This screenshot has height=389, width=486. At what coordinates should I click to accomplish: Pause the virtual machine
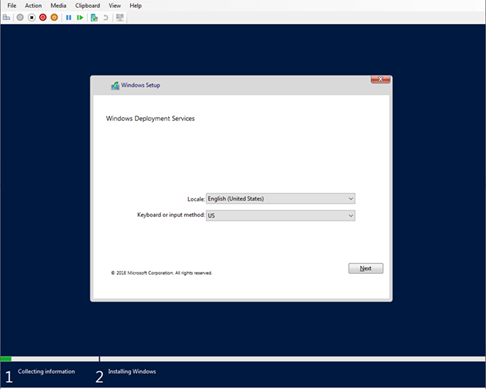(69, 17)
